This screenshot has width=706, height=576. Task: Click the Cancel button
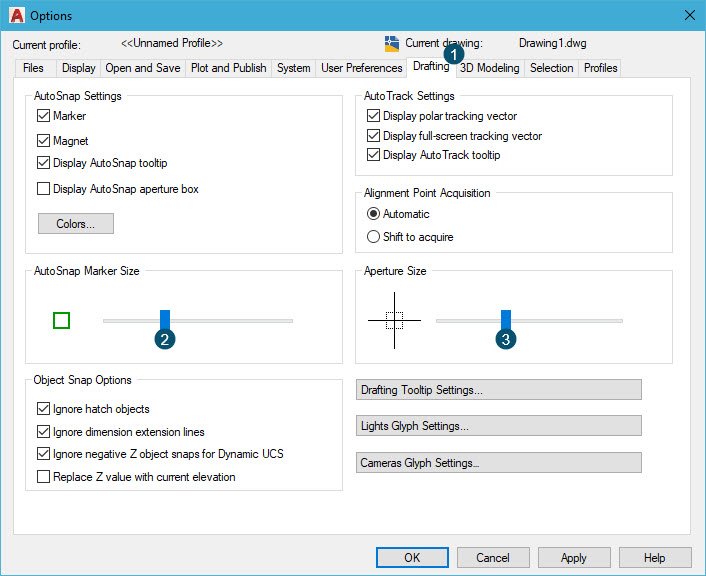(x=493, y=558)
